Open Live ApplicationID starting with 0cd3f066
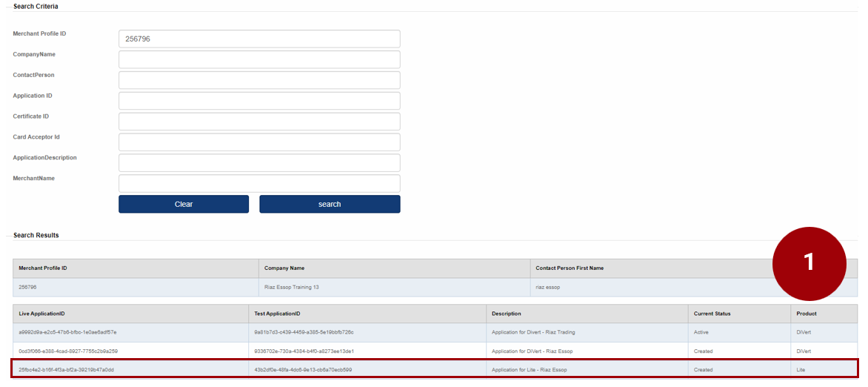The image size is (868, 387). pos(67,351)
